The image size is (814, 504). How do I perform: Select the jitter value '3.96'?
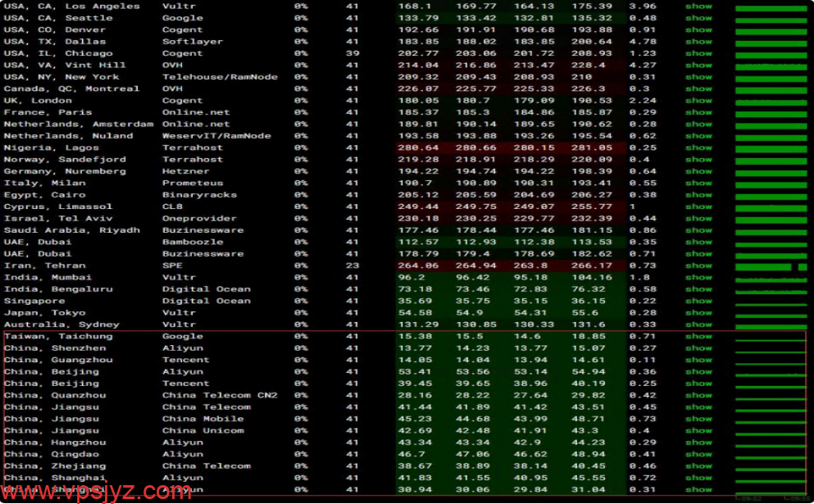pyautogui.click(x=642, y=7)
